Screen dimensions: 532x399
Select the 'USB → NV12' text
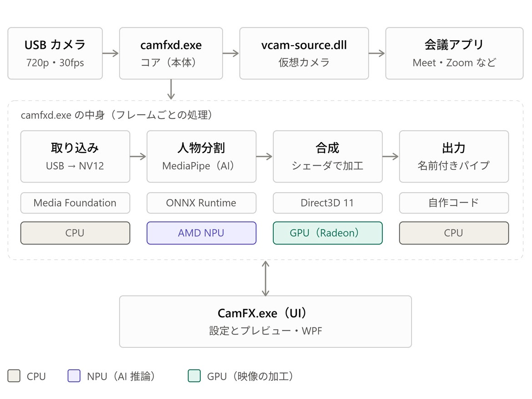[75, 166]
